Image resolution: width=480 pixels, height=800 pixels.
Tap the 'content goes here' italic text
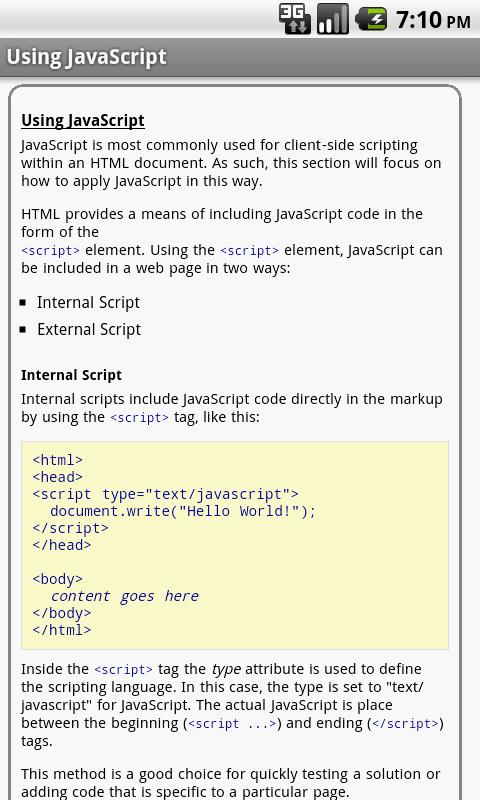tap(124, 596)
